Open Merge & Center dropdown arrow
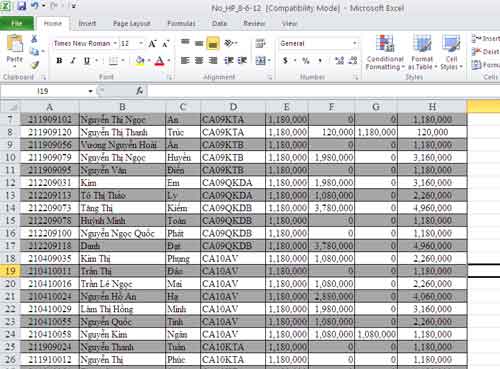Screen dimensions: 500x369 coord(269,61)
